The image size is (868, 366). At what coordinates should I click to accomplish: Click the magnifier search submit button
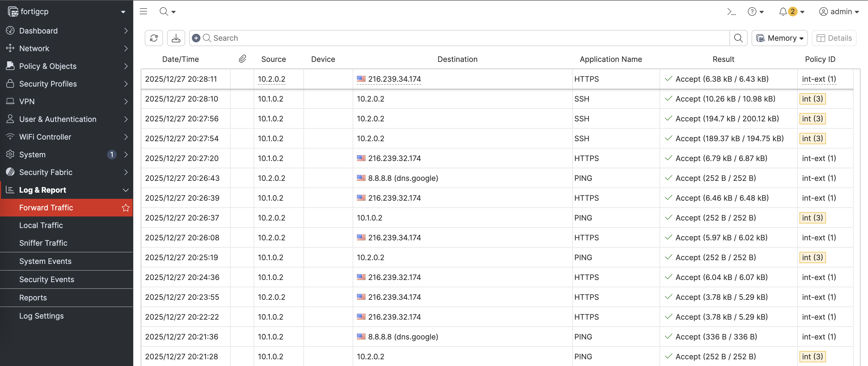pos(738,38)
